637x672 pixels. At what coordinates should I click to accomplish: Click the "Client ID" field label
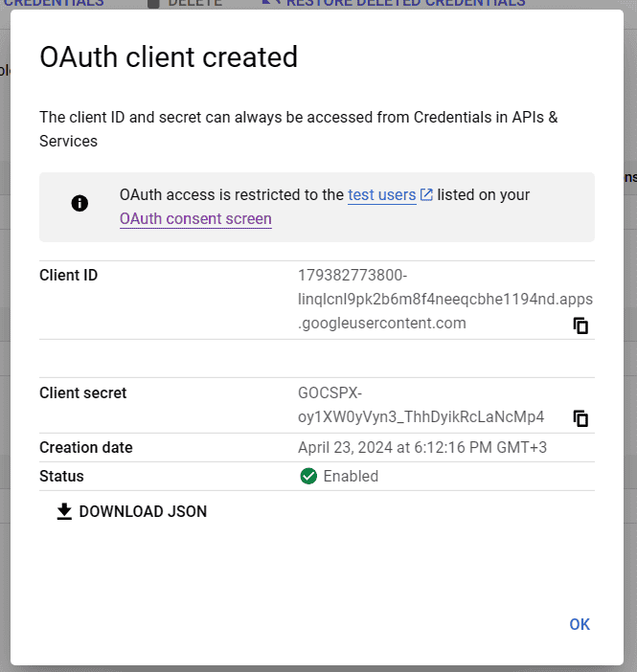pos(69,276)
